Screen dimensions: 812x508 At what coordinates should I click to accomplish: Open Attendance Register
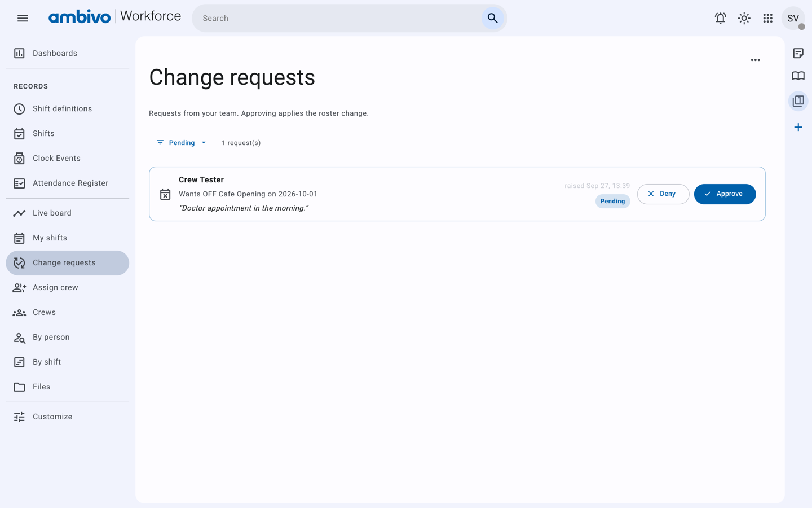click(67, 183)
